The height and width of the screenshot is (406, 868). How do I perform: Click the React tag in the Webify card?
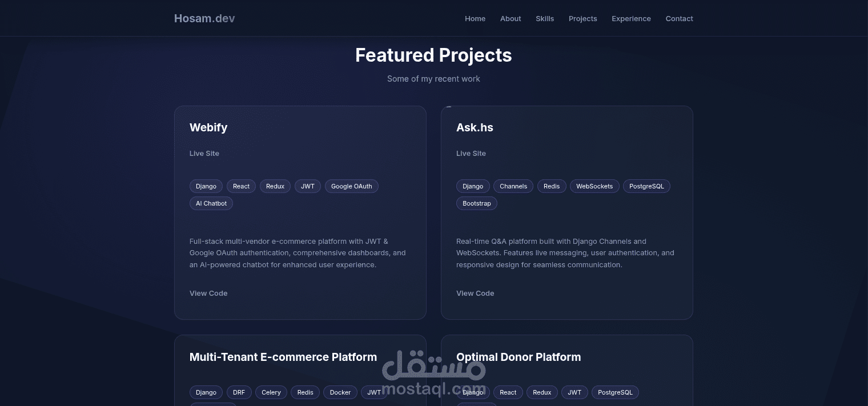pyautogui.click(x=242, y=186)
